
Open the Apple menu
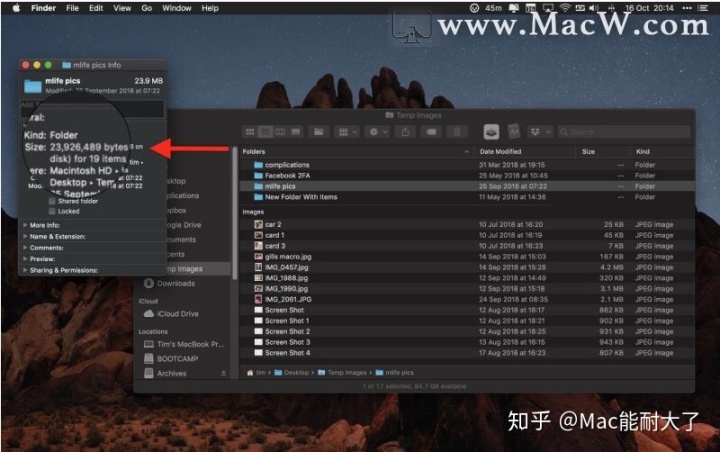click(16, 8)
